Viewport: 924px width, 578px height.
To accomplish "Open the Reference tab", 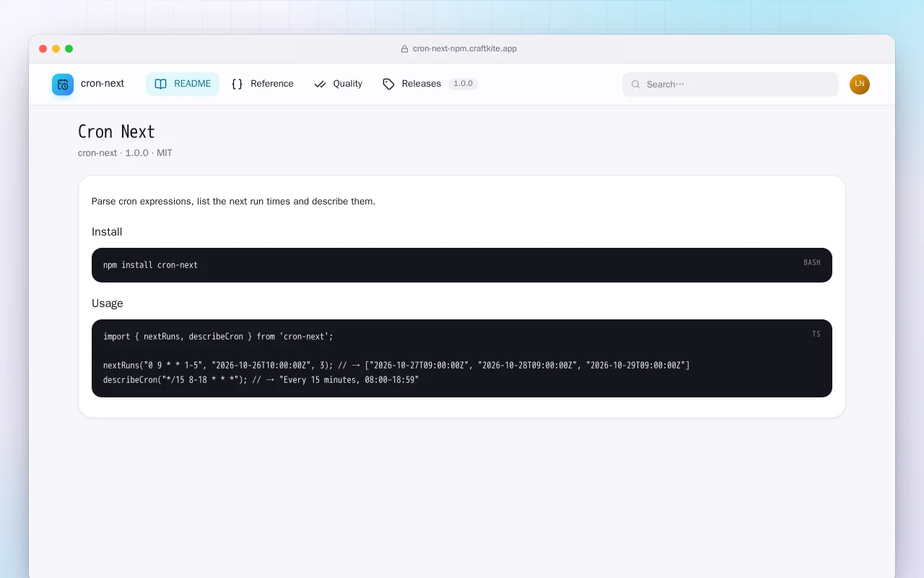I will 263,84.
